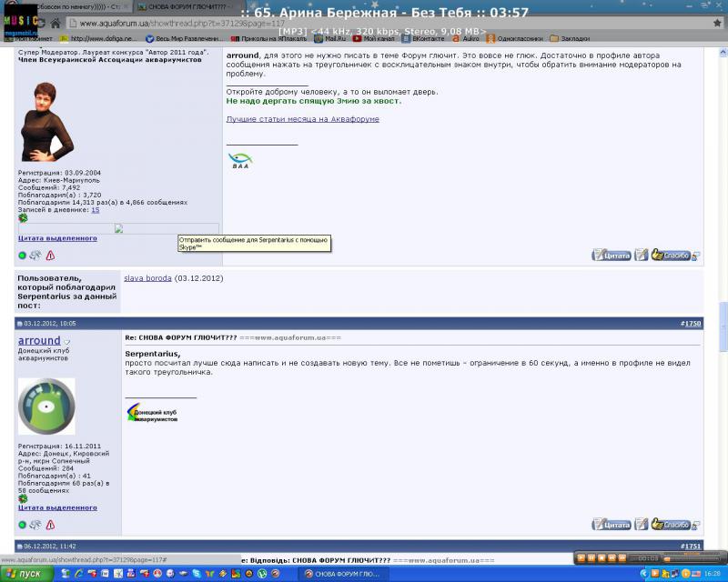
Task: Click the Skype icon under Serpentarius's profile
Action: (x=35, y=256)
